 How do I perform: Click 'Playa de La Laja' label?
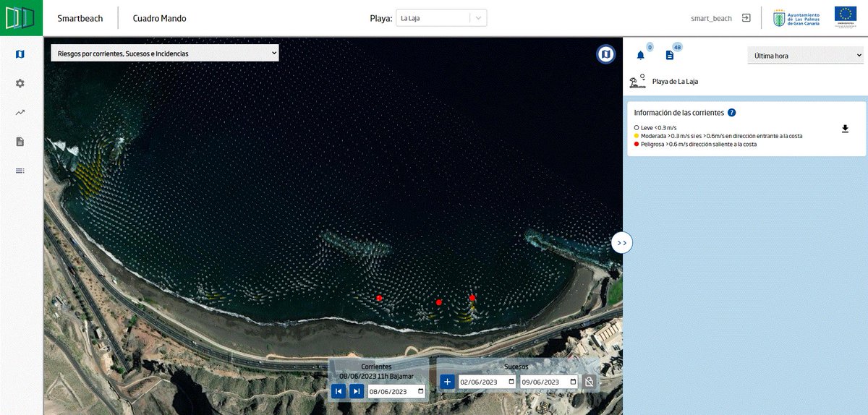click(675, 82)
